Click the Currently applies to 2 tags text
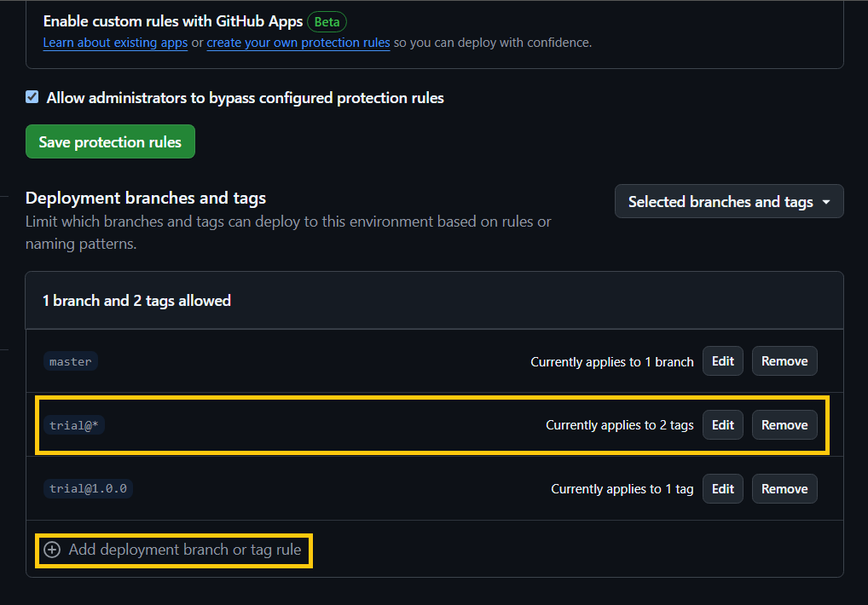 point(619,425)
